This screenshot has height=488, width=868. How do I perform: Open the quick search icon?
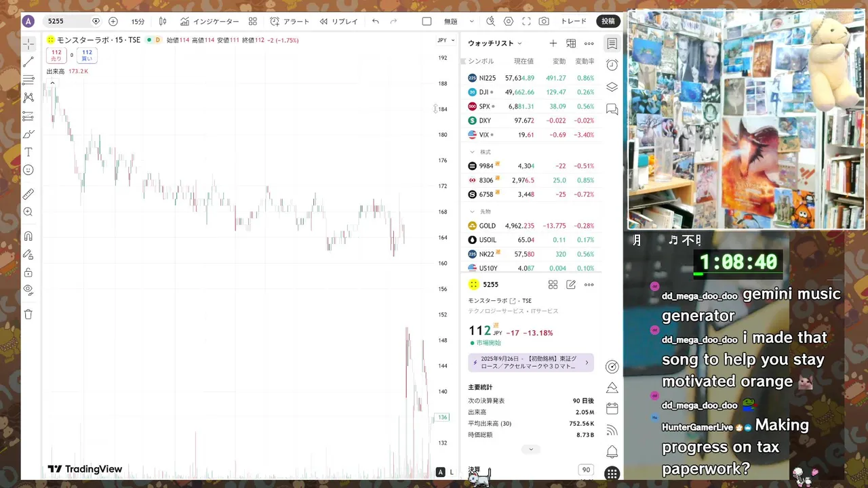(x=491, y=22)
